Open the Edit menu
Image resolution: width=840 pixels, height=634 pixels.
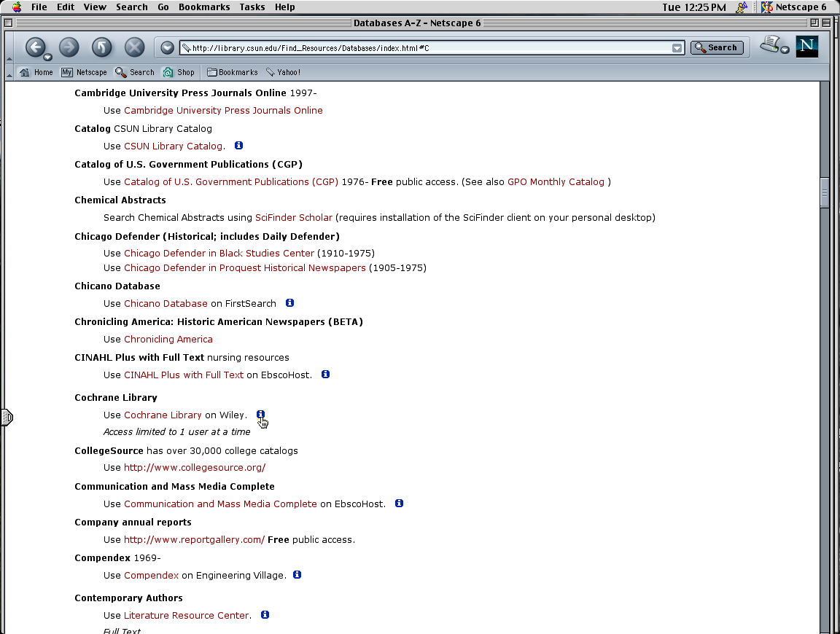66,7
